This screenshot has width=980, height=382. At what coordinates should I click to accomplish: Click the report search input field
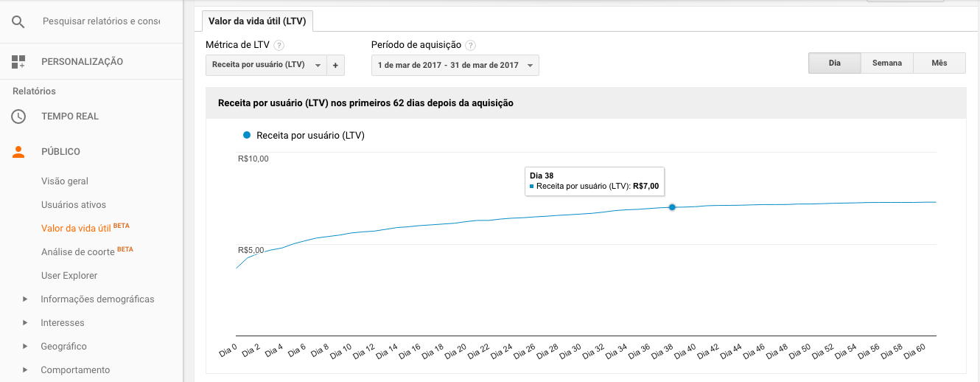pos(101,21)
